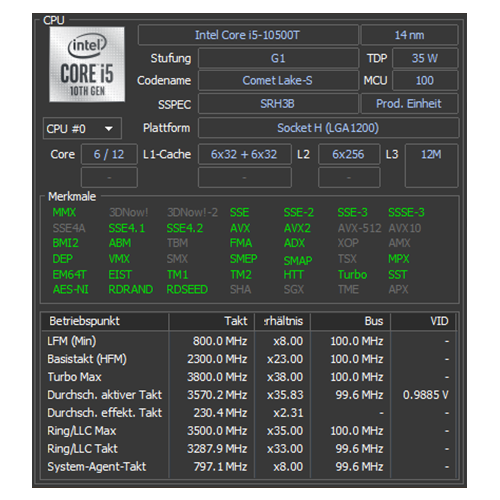The width and height of the screenshot is (500, 500).
Task: Click the x38.00 multiplier value
Action: [x=285, y=377]
